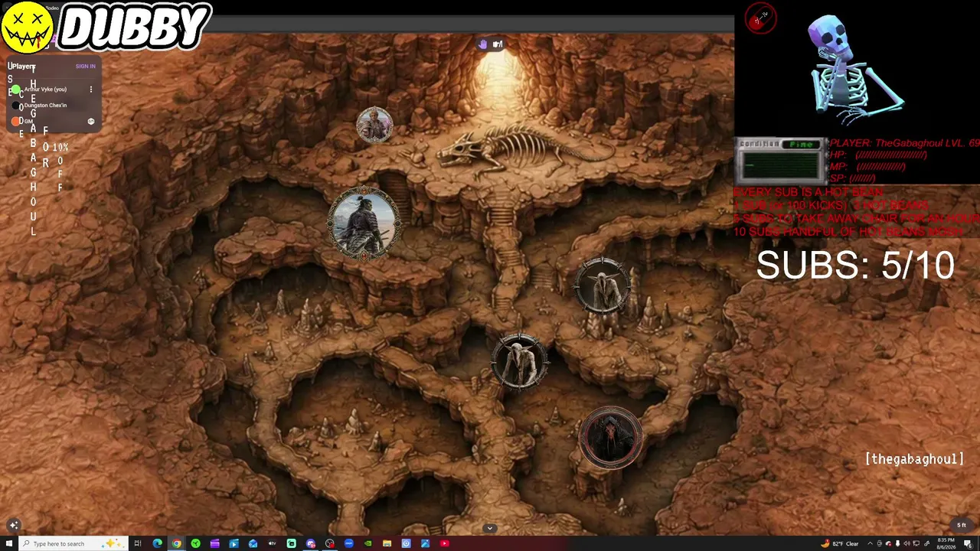Click the red circular recording indicator overlay

[760, 19]
